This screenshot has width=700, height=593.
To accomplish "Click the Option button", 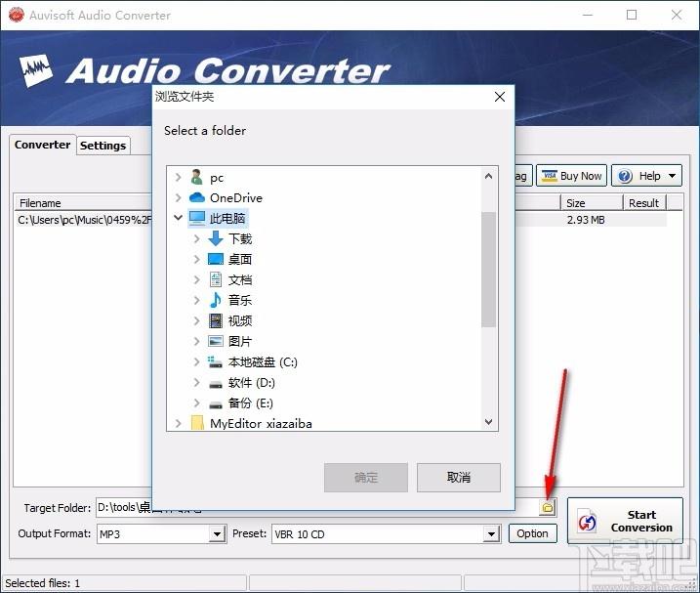I will 533,533.
